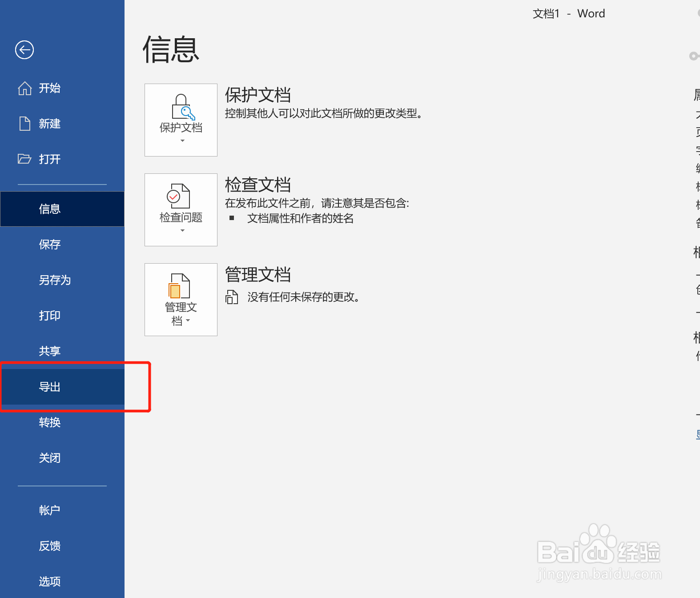Viewport: 700px width, 598px height.
Task: Click the back arrow circle icon
Action: pos(24,49)
